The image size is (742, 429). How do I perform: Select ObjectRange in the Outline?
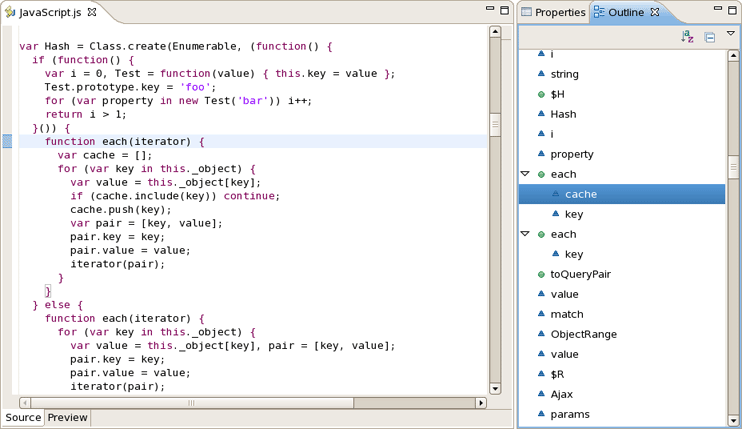(583, 334)
